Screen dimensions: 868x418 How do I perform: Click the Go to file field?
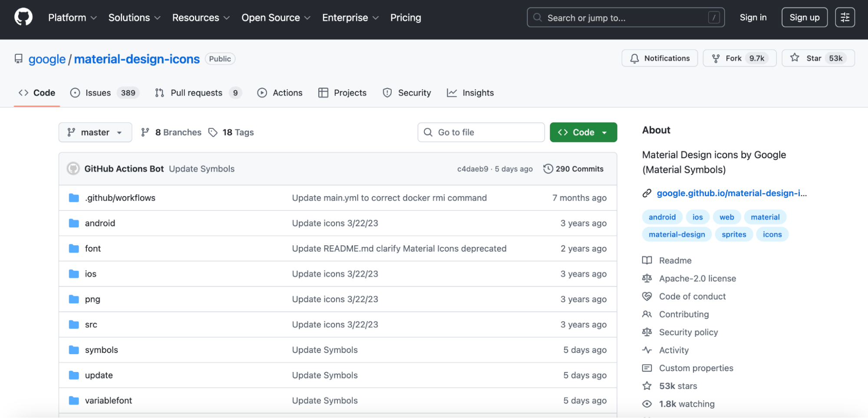tap(481, 132)
